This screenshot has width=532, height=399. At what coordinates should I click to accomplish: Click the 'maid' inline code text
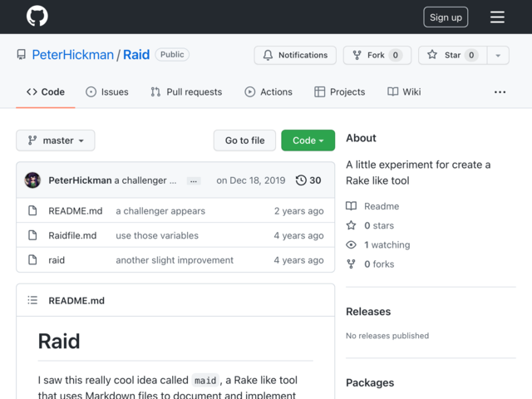click(x=205, y=381)
